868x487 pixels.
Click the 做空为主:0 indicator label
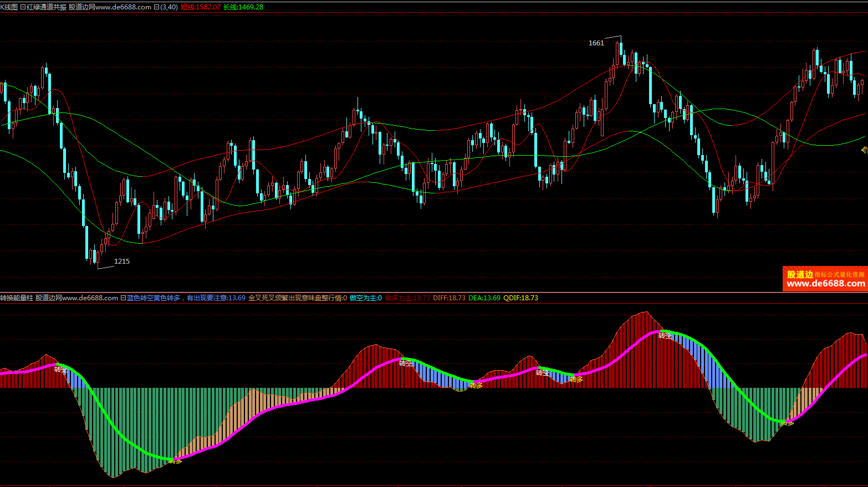365,298
